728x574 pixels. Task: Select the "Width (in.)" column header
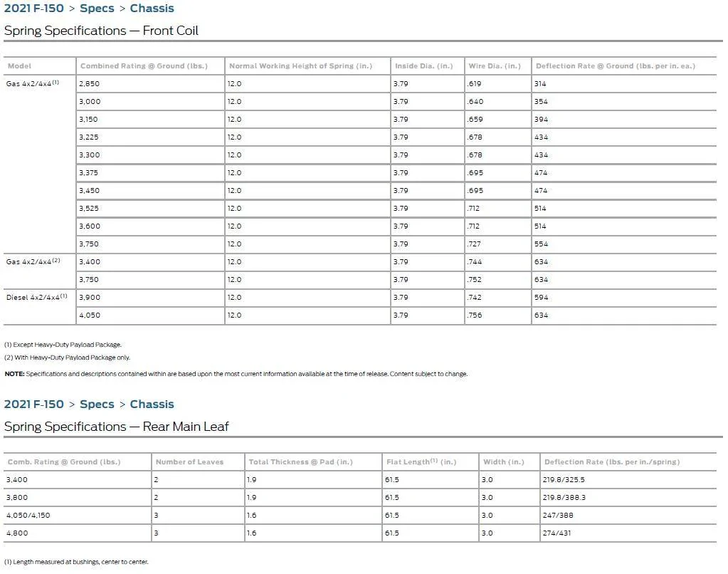503,462
